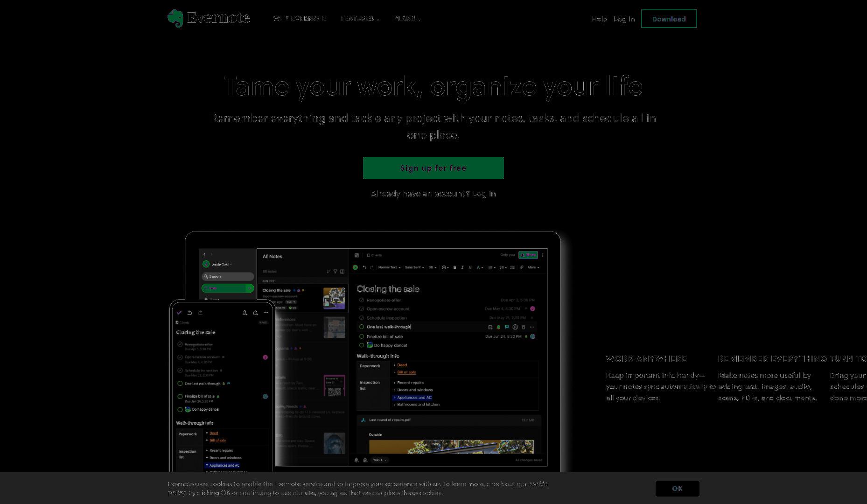Click OK on cookie banner

click(677, 489)
